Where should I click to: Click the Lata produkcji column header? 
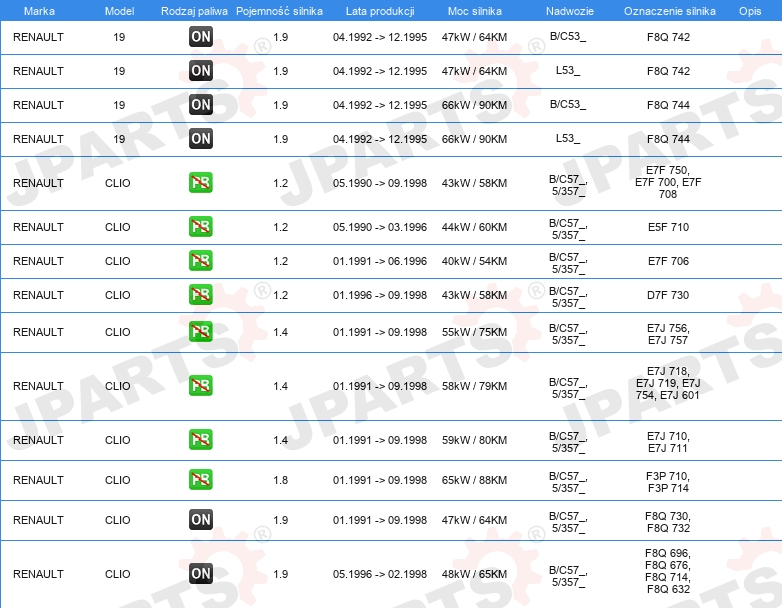[380, 11]
